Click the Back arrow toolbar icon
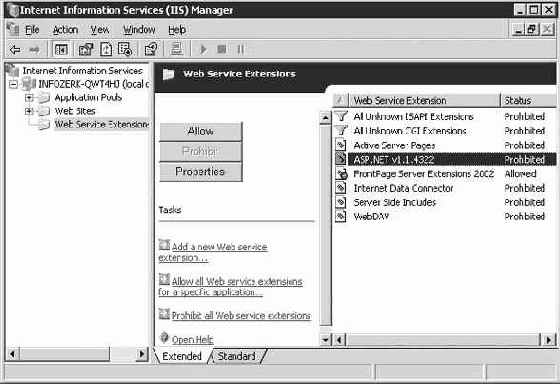The image size is (560, 384). [x=15, y=49]
